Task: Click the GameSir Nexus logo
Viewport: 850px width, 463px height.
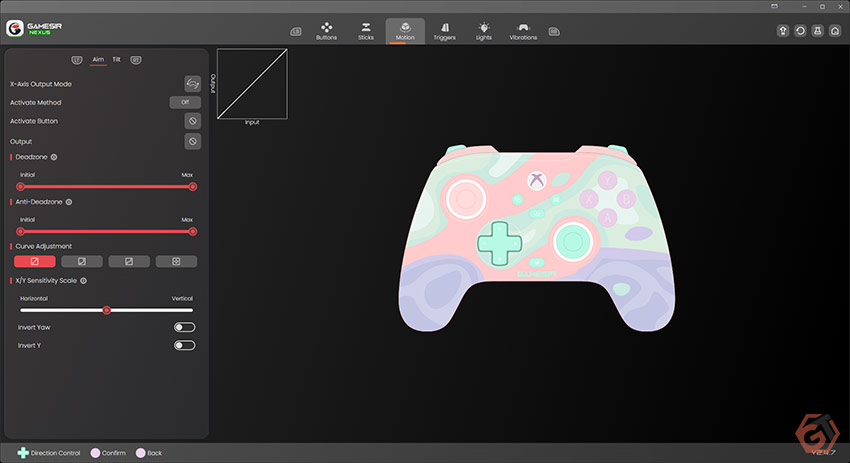Action: 34,28
